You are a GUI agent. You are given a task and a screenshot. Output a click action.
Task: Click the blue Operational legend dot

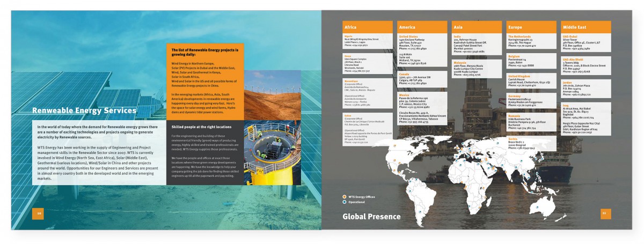345,202
